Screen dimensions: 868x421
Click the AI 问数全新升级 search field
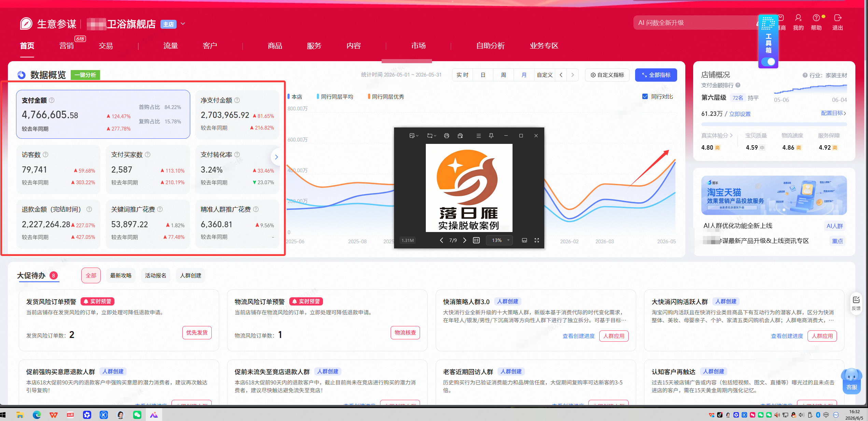coord(695,23)
